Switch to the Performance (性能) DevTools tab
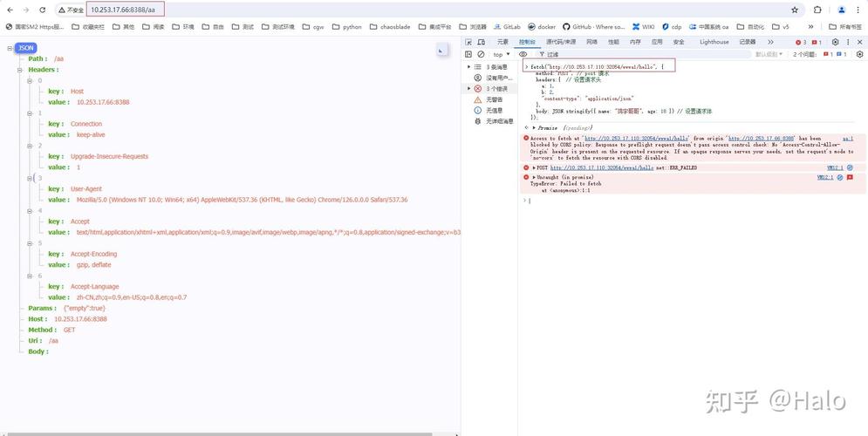 pos(613,42)
